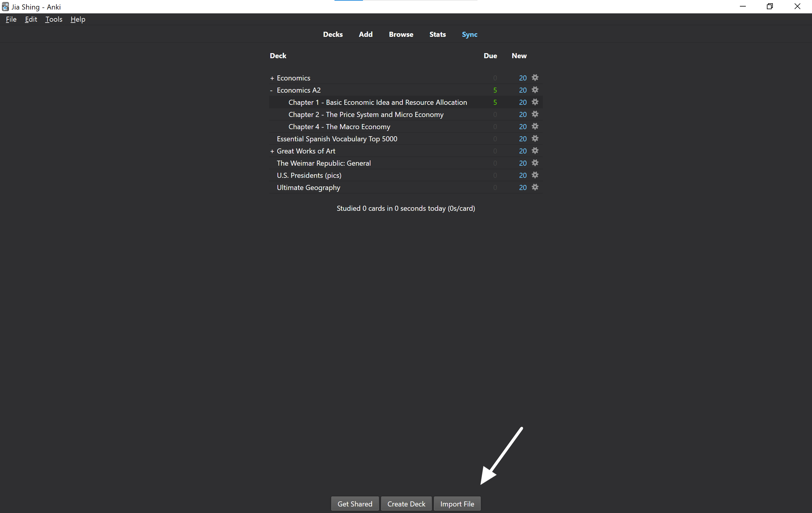Open Essential Spanish Vocabulary Top 5000 deck
This screenshot has width=812, height=513.
337,139
